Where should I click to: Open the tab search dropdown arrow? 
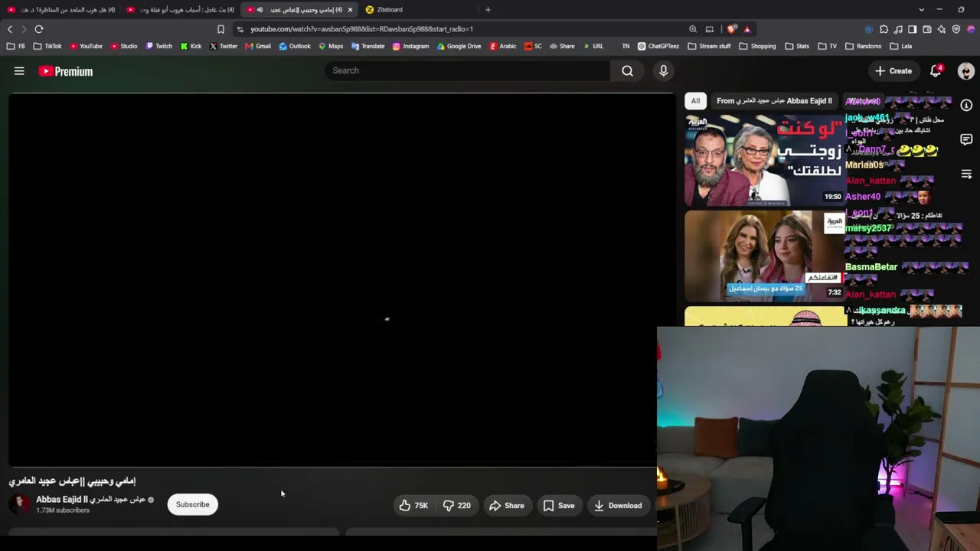(x=920, y=10)
